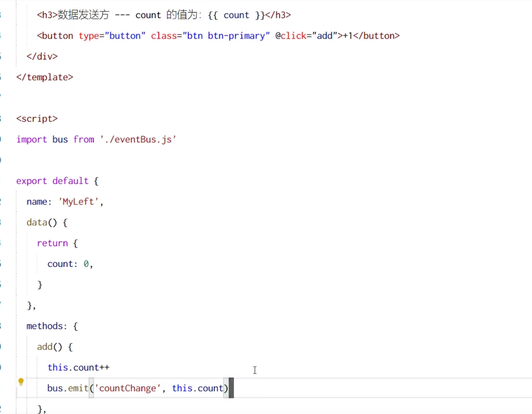Screen dimensions: 532x414
Task: Select './eventBus.js' import path
Action: 138,139
